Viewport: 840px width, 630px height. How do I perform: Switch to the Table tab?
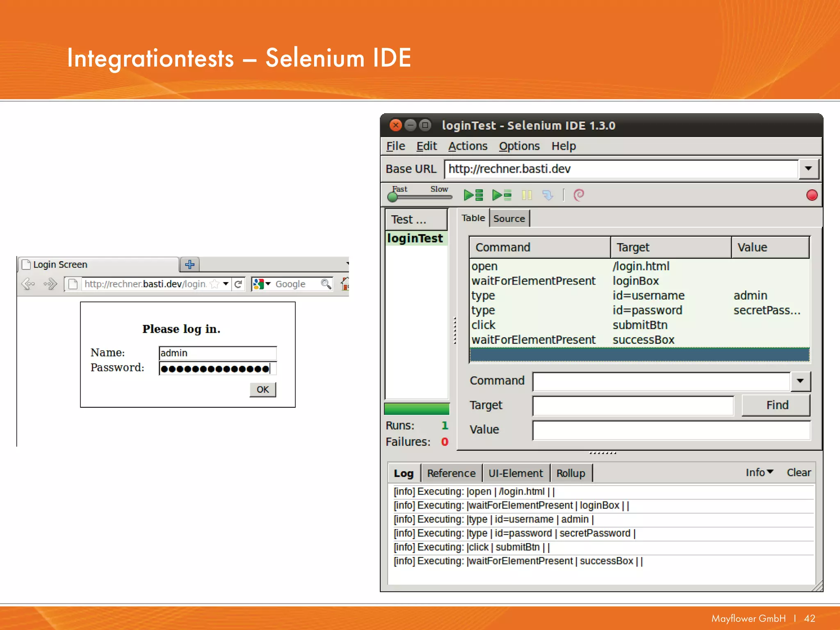point(473,218)
